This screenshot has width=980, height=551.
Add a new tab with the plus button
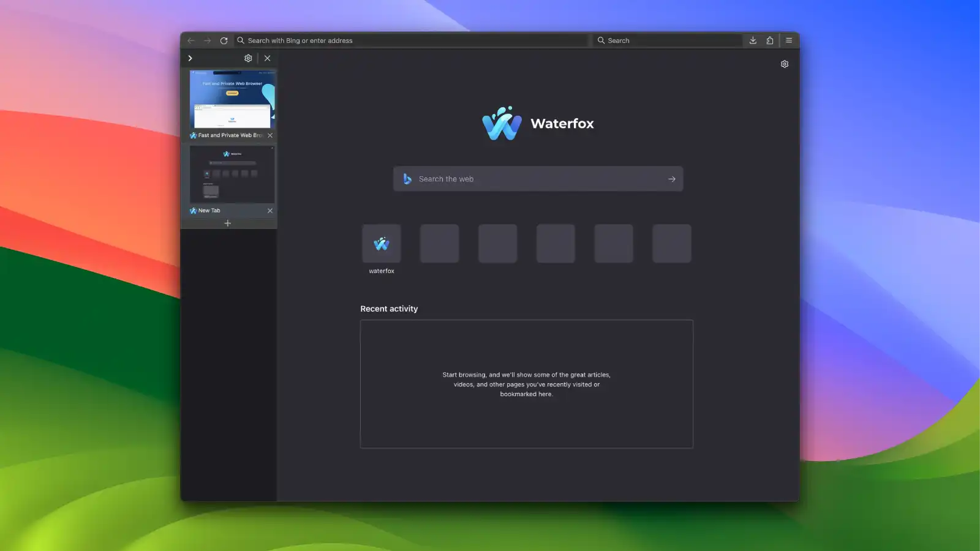227,223
